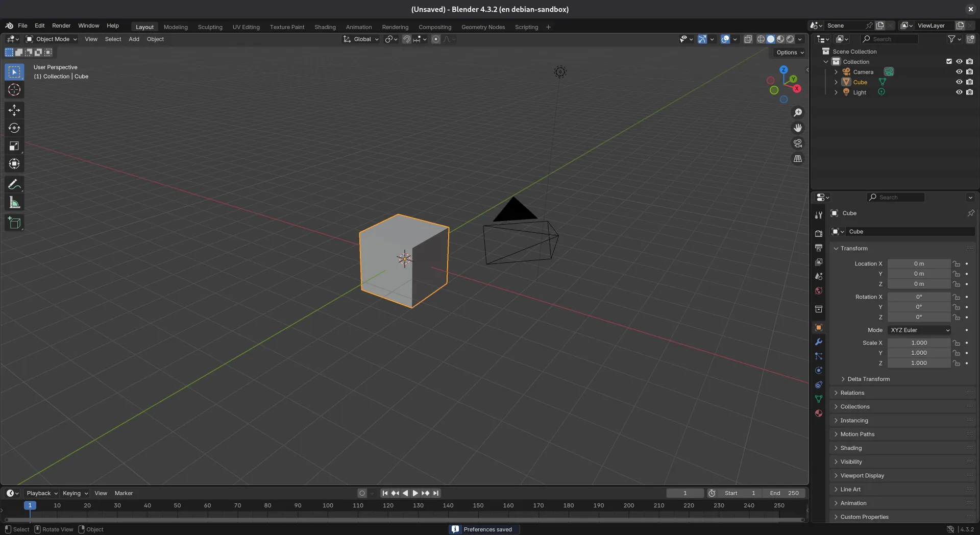980x535 pixels.
Task: Open the XYZ Euler rotation mode dropdown
Action: [x=919, y=330]
